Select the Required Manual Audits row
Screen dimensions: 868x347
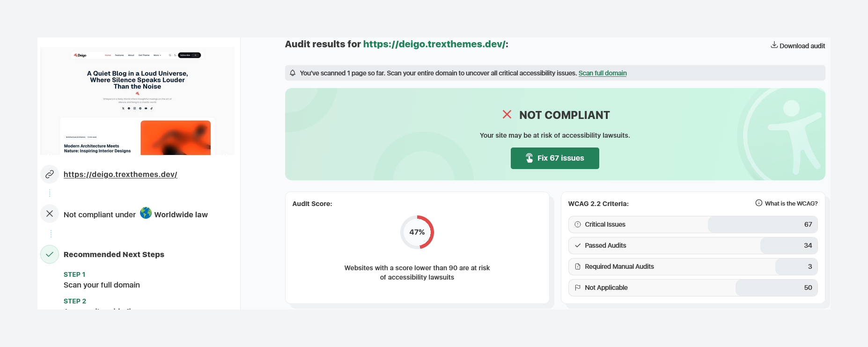click(693, 266)
